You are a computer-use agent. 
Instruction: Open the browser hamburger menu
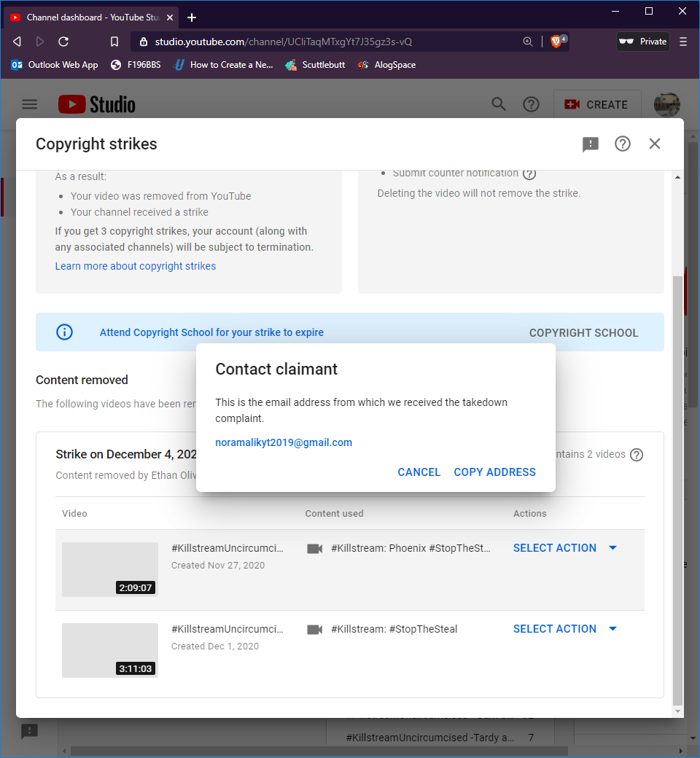683,42
